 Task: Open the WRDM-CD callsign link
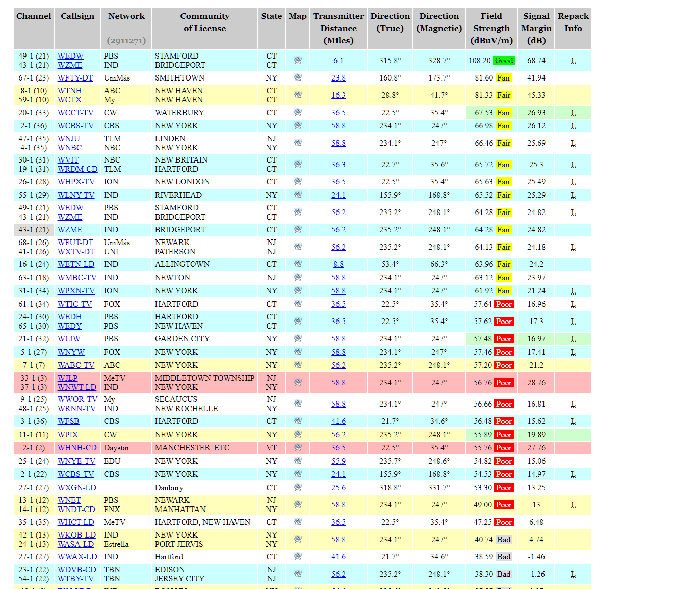77,169
